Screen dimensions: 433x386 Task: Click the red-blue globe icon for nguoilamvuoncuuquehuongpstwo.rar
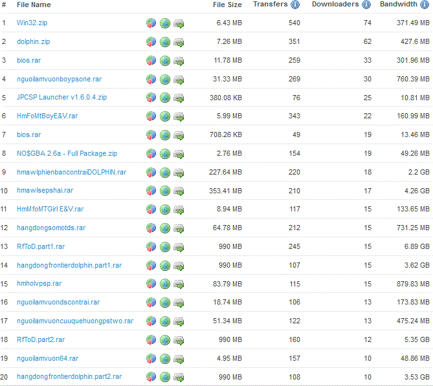151,321
